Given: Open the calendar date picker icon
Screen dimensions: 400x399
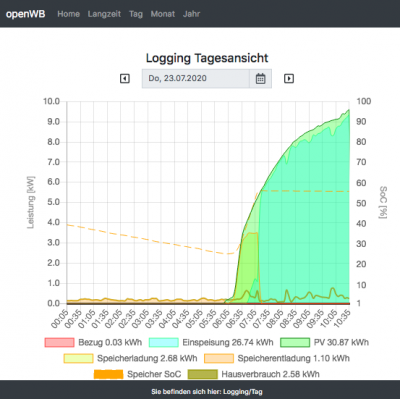Looking at the screenshot, I should pos(260,79).
